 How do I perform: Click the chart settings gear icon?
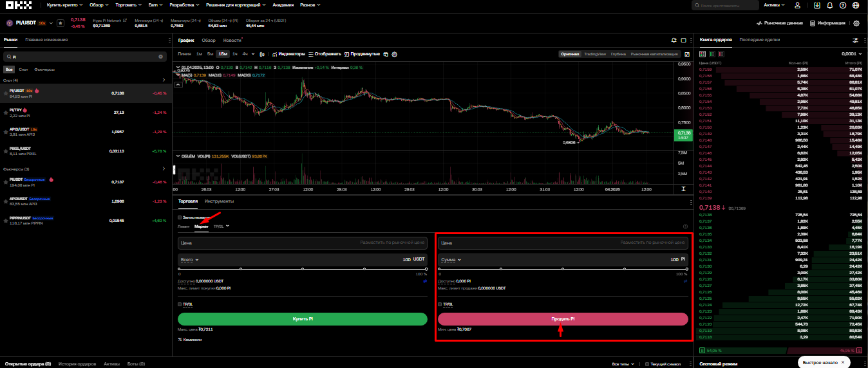[x=394, y=54]
